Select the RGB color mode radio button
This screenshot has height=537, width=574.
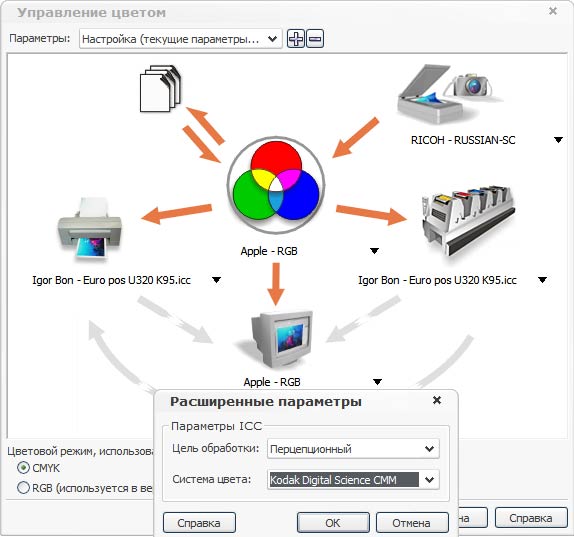23,488
